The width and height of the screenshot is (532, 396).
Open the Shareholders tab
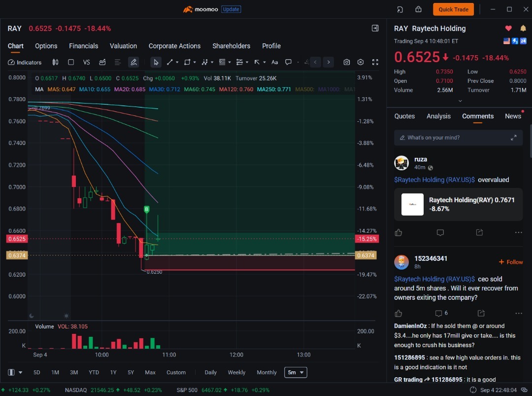(232, 46)
